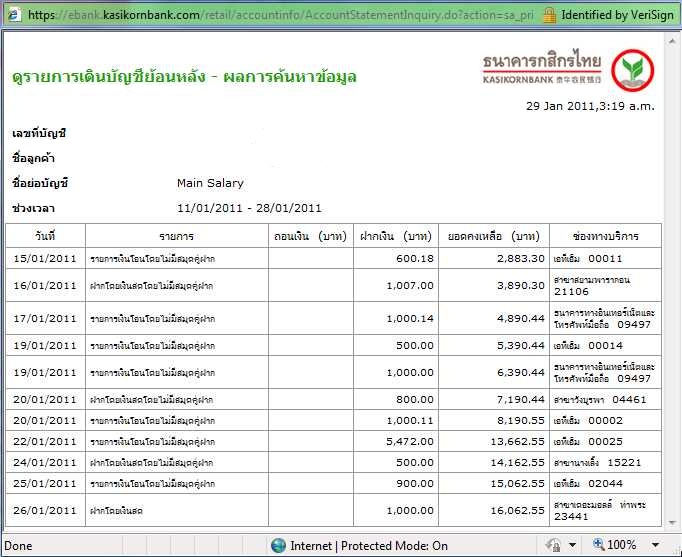
Task: Click the วันที่ date column header
Action: tap(44, 236)
